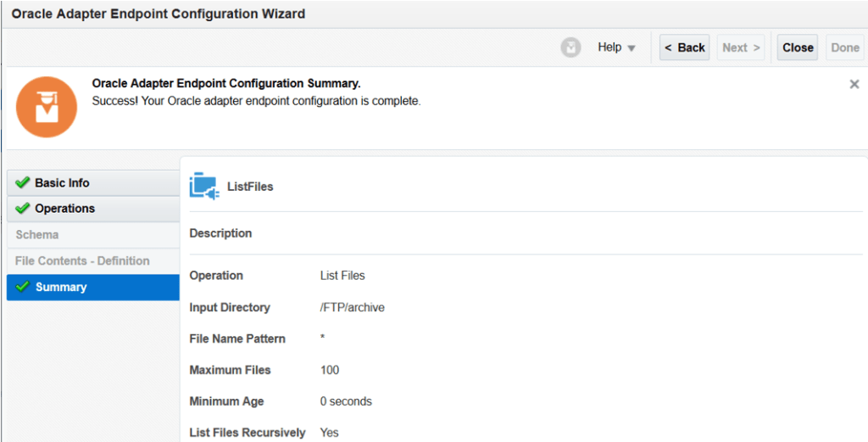Click the blue ListFiles adapter icon
This screenshot has height=442, width=868.
204,186
